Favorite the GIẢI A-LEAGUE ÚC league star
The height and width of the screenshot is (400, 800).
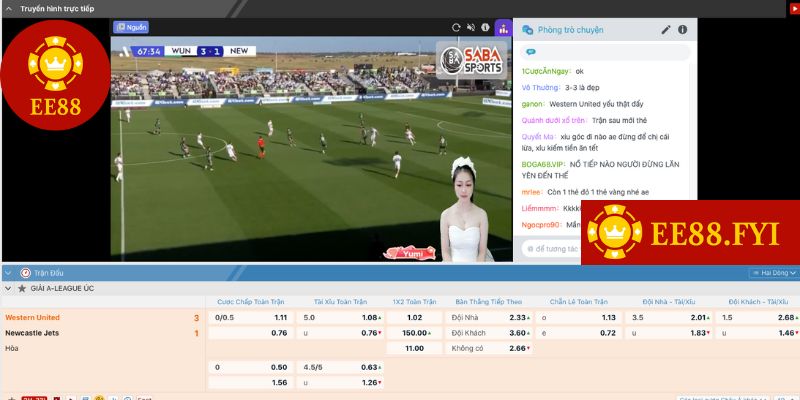pyautogui.click(x=22, y=288)
